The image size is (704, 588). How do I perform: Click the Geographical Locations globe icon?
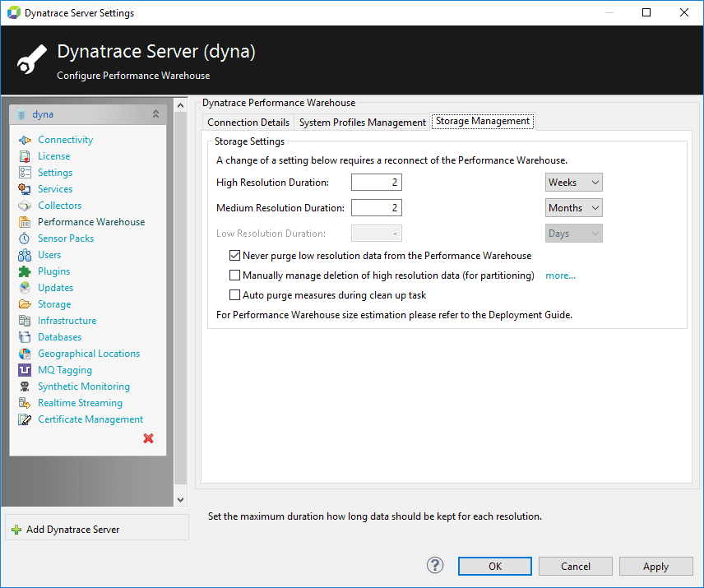[x=25, y=354]
